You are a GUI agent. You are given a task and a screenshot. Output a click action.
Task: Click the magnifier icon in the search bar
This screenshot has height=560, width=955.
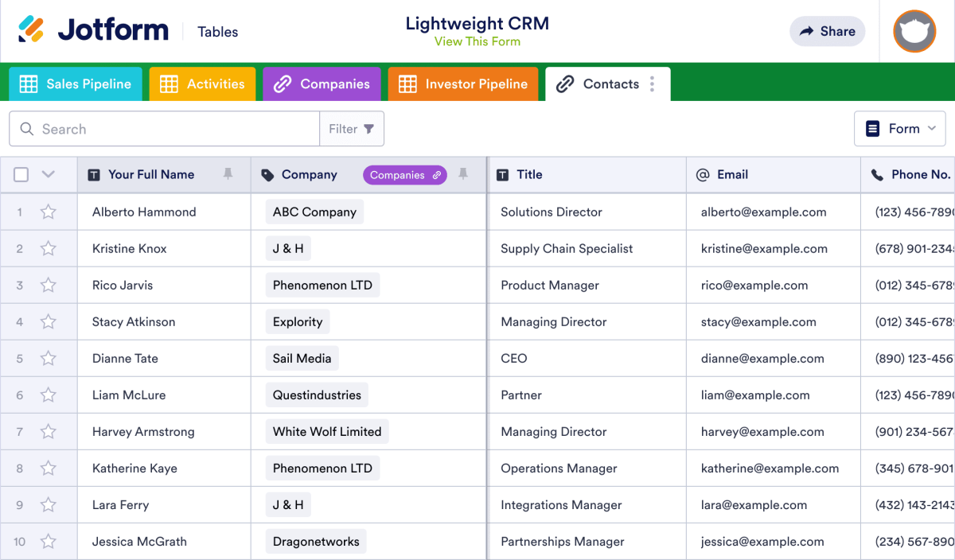26,128
